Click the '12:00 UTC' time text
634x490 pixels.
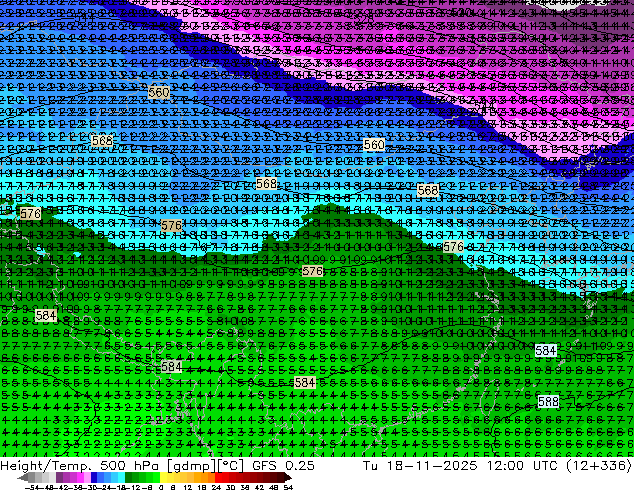(x=524, y=465)
